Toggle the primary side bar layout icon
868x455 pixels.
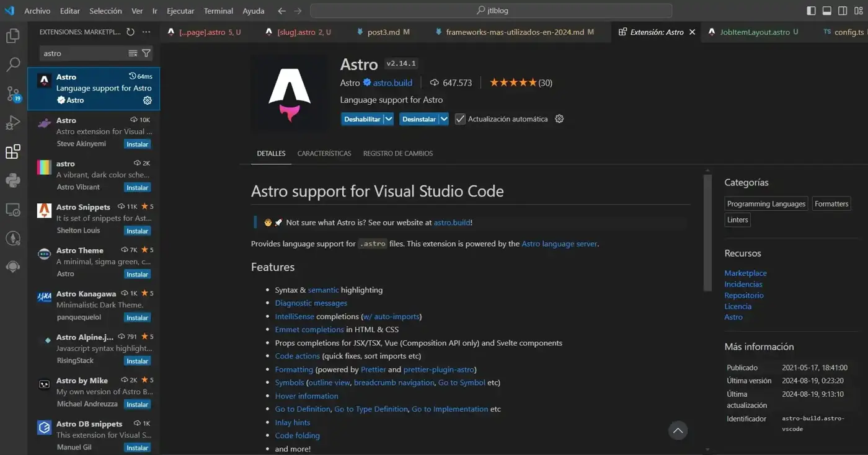coord(811,11)
